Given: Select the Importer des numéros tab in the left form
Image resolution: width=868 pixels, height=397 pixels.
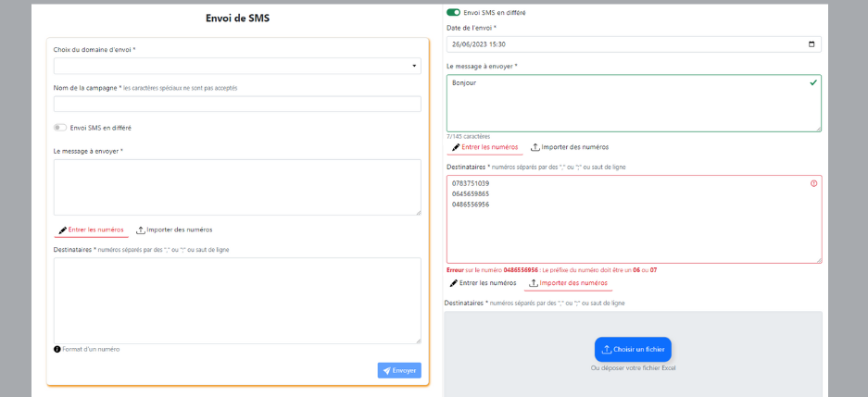Looking at the screenshot, I should 174,230.
